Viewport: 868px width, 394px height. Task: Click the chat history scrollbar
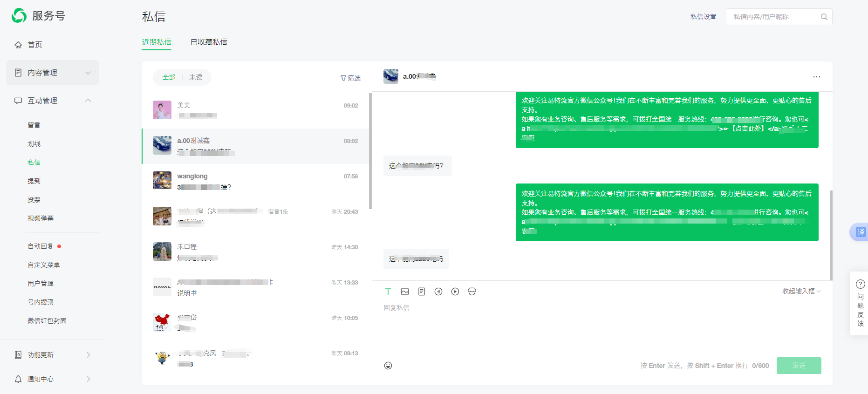click(x=831, y=235)
